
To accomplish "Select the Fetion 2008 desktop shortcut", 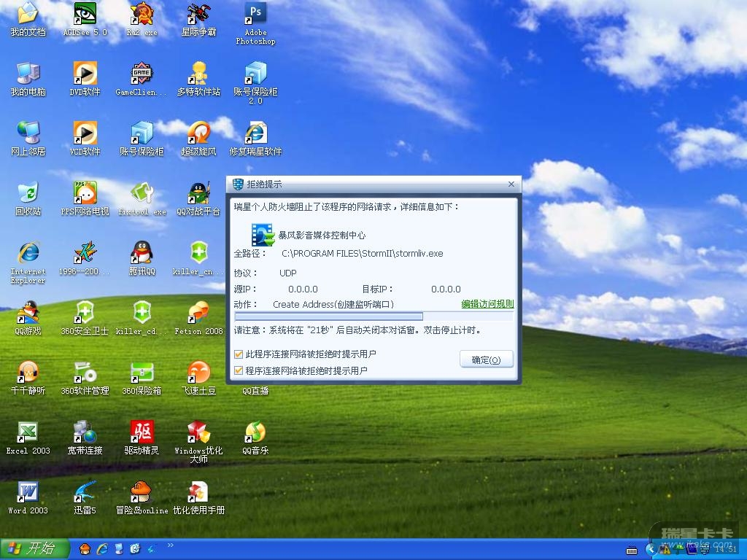I will click(x=198, y=318).
